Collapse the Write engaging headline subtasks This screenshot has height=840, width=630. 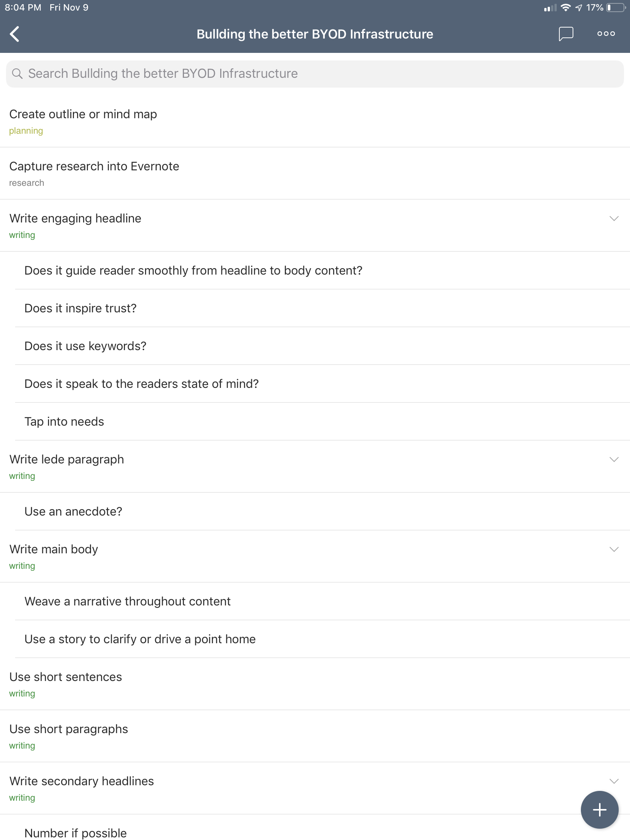click(614, 218)
